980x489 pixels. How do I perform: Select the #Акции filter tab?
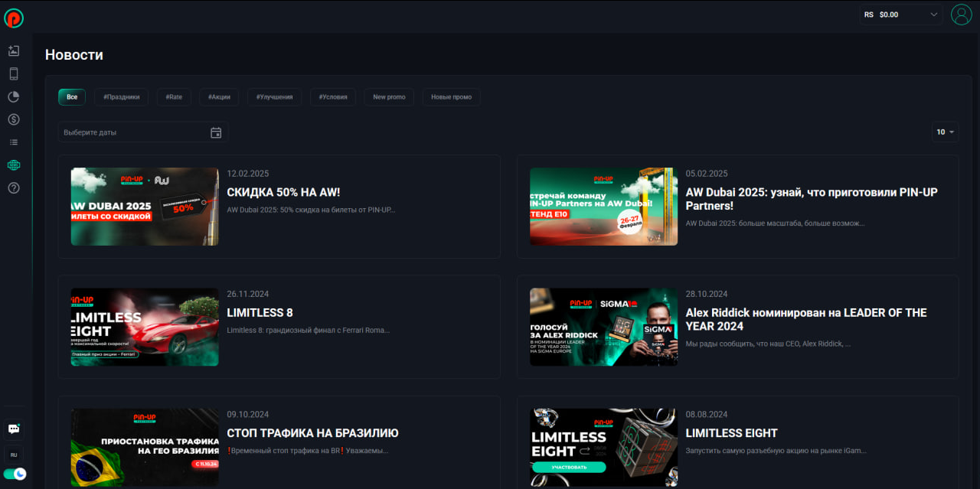click(x=220, y=97)
